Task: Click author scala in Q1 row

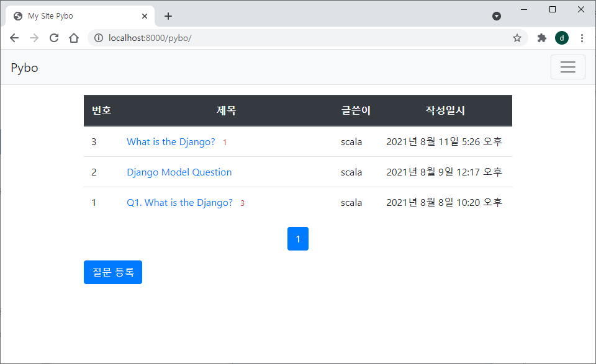Action: point(351,202)
